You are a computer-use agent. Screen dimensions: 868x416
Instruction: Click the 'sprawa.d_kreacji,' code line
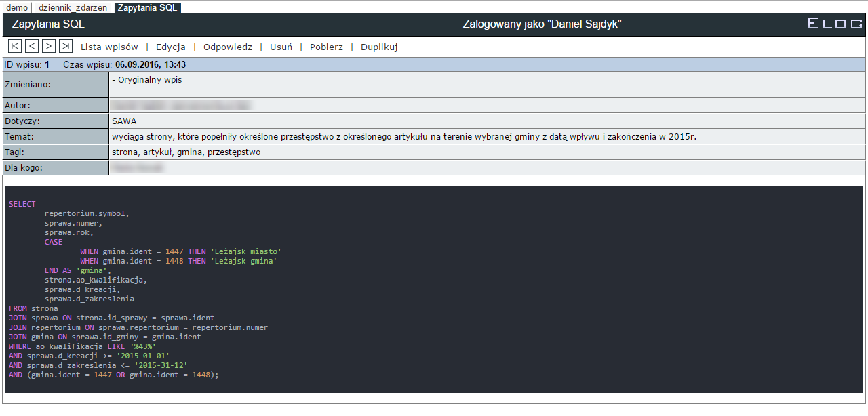(x=83, y=289)
